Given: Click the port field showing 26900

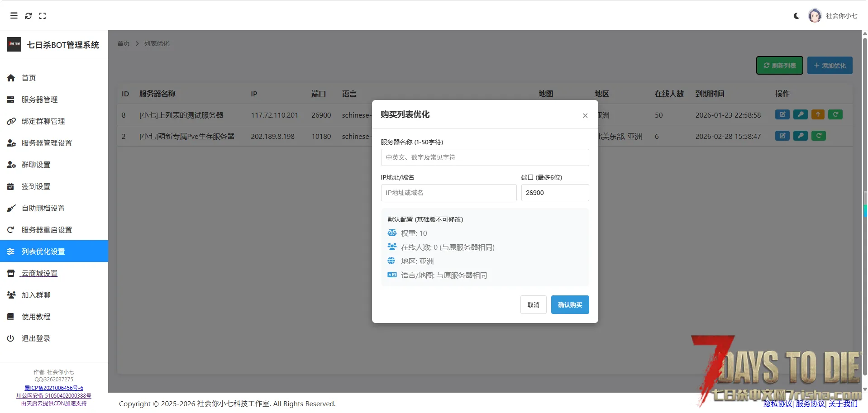Looking at the screenshot, I should click(x=555, y=193).
